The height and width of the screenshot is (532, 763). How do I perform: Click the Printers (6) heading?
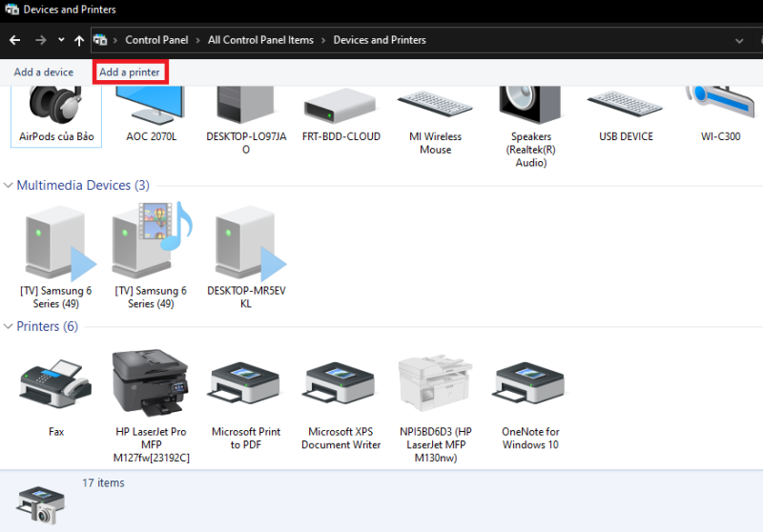47,326
